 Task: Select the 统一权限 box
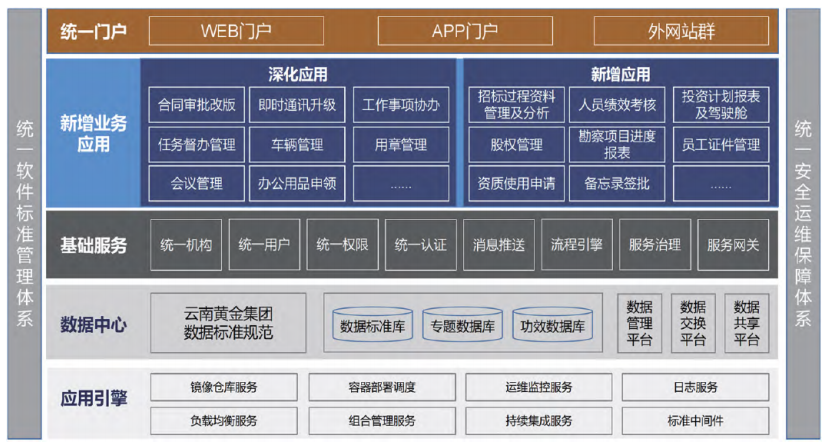tap(342, 245)
